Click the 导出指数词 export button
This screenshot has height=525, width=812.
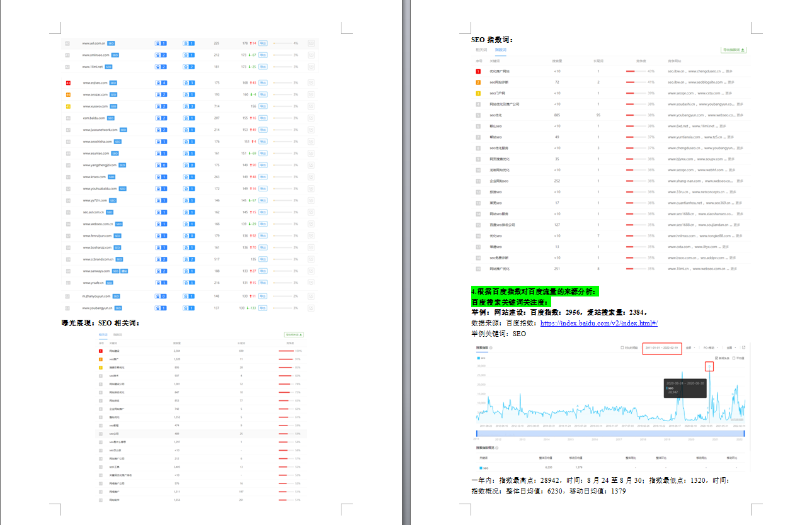[734, 50]
